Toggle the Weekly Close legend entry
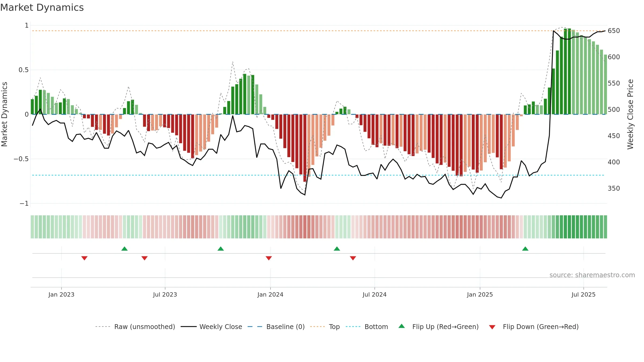This screenshot has height=362, width=644. pos(211,327)
